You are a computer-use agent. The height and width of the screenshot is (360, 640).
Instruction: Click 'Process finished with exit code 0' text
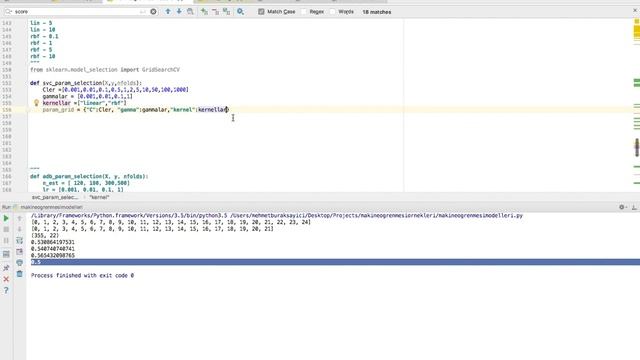point(82,276)
